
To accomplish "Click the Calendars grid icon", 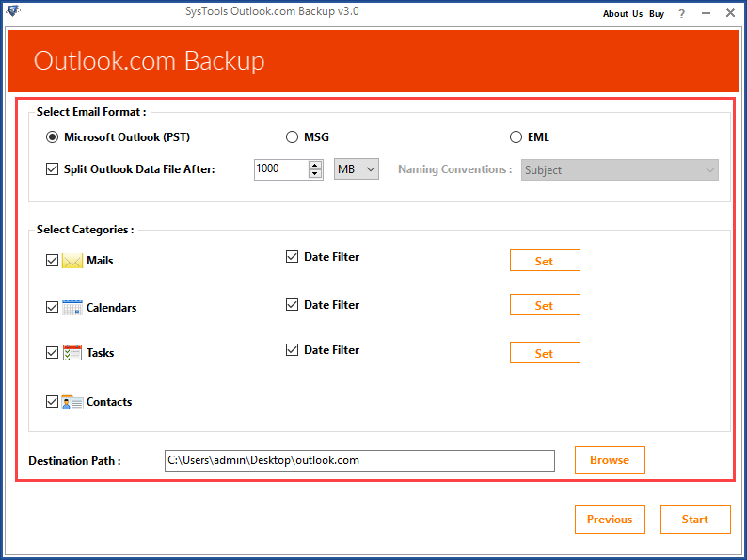I will [72, 308].
